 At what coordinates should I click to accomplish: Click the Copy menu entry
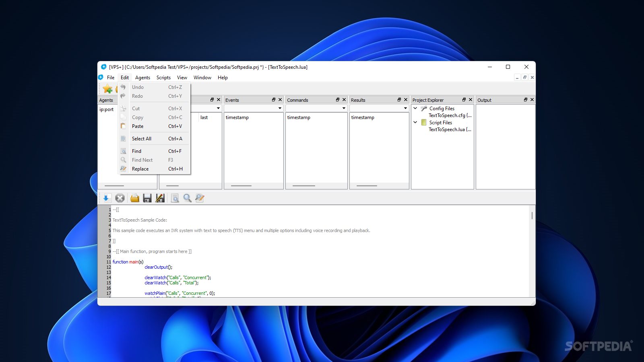tap(154, 117)
